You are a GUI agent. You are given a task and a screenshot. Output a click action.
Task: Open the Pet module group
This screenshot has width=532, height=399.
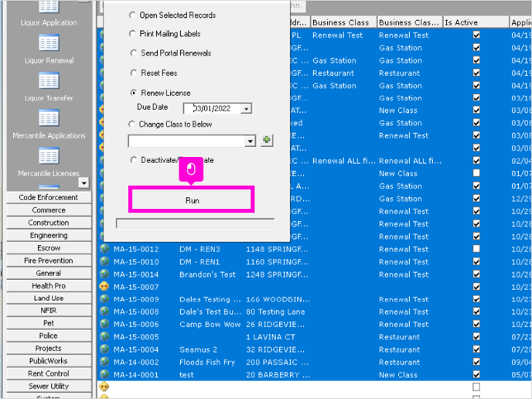49,323
